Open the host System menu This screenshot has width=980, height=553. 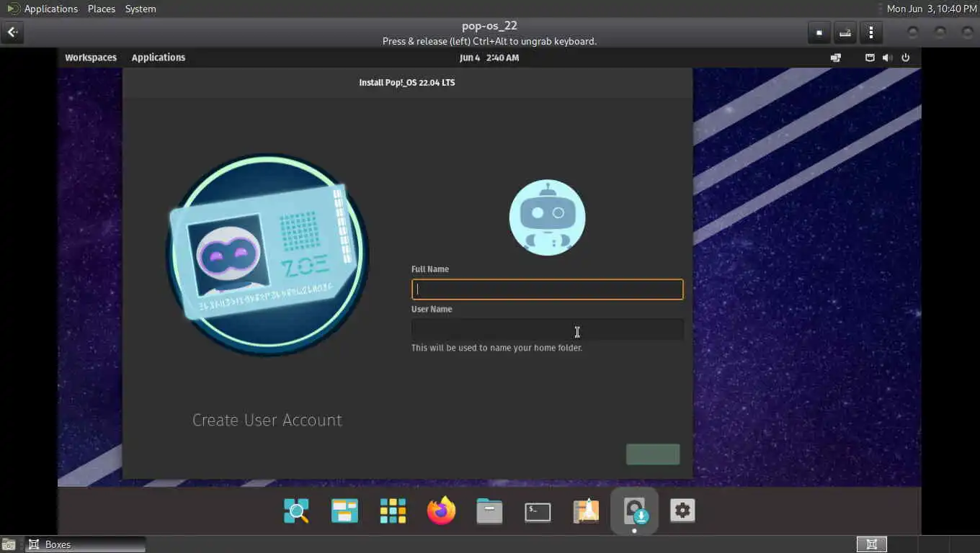point(141,9)
